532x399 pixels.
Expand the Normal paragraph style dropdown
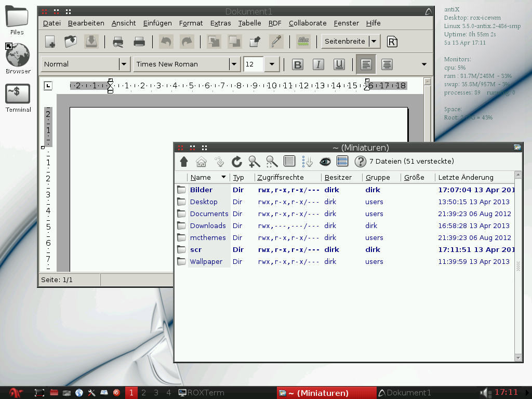tap(124, 64)
